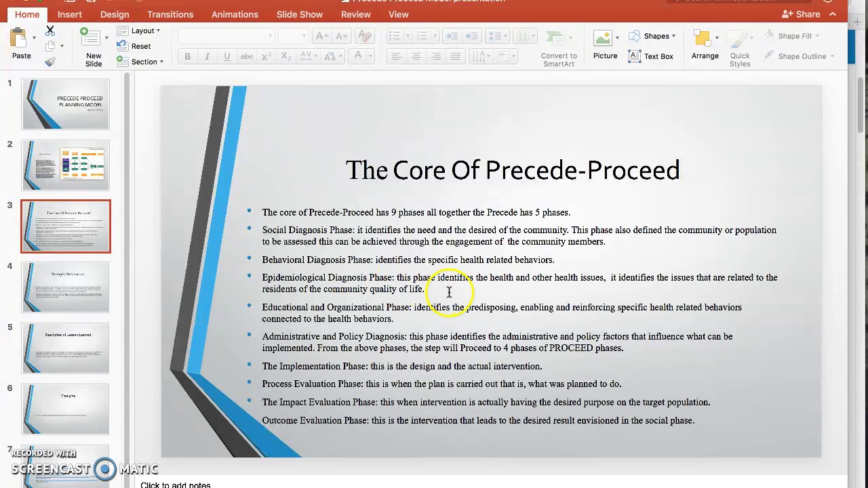The image size is (868, 488).
Task: Click the Reset slide button
Action: (134, 46)
